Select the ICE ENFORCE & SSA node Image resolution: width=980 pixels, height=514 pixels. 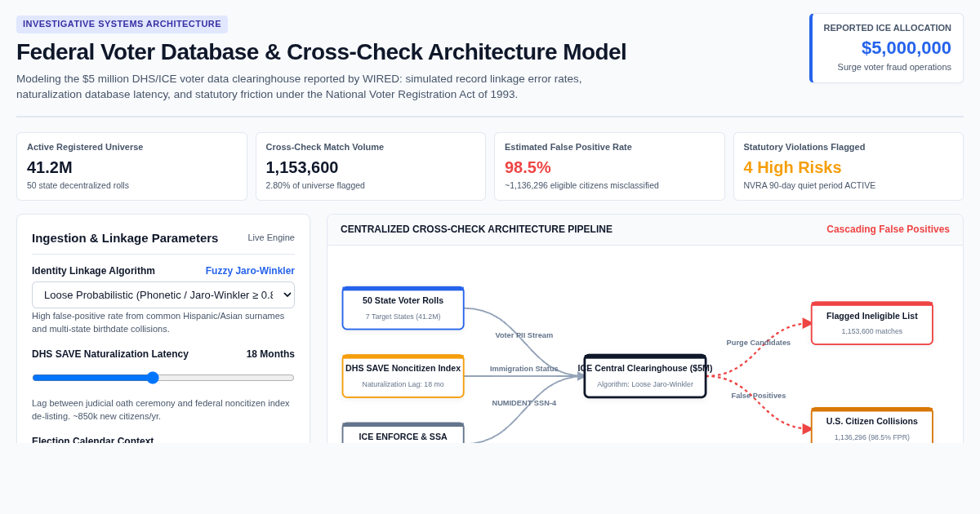point(403,433)
